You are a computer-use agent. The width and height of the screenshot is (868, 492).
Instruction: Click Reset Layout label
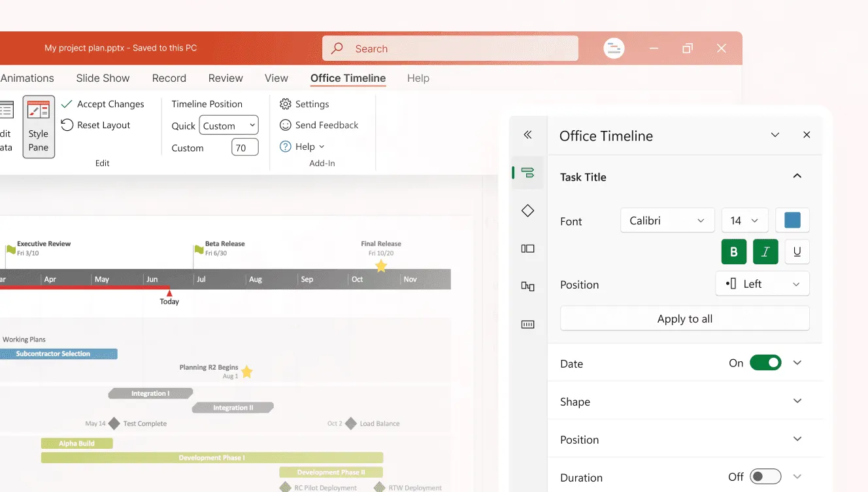tap(103, 125)
